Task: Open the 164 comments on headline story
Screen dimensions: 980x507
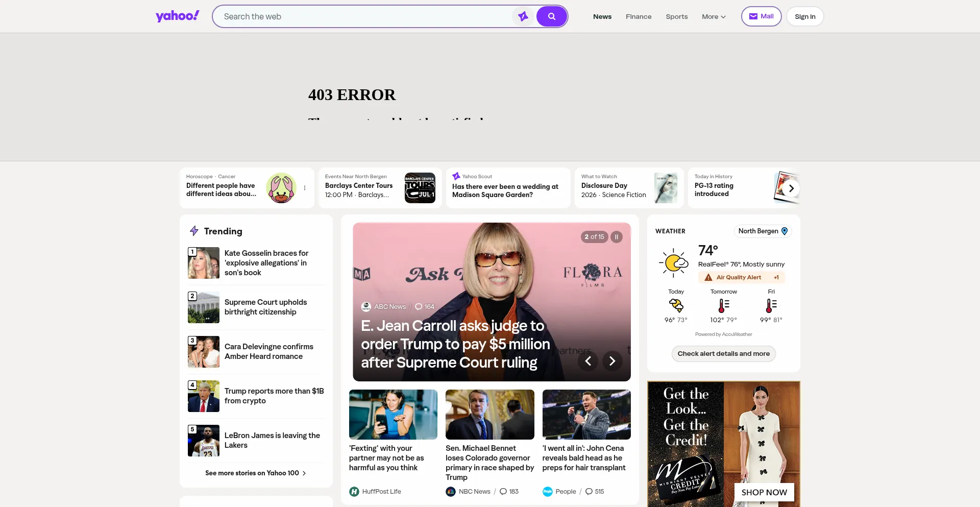Action: (x=425, y=307)
